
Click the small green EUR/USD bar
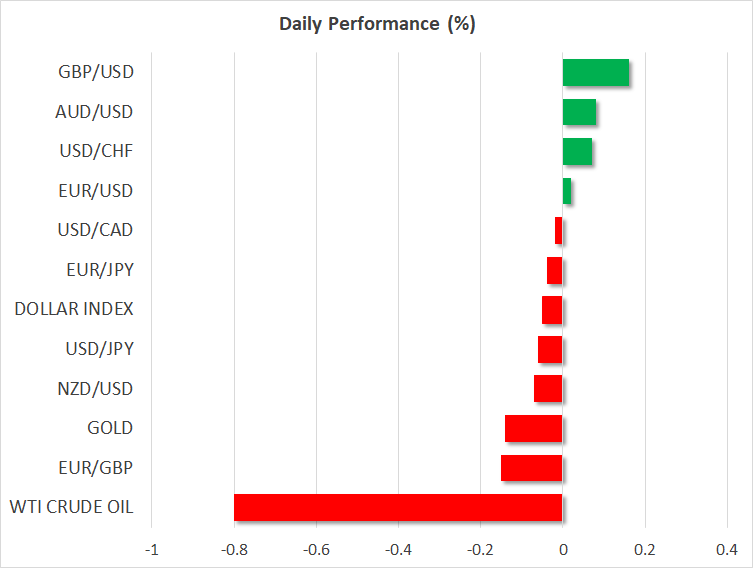click(x=567, y=191)
